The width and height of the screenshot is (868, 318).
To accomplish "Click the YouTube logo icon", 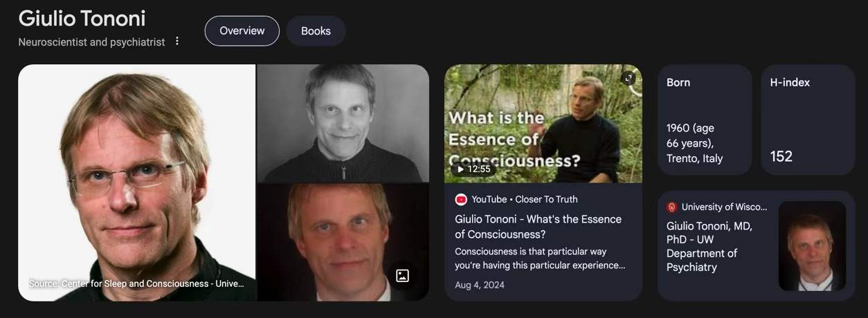I will [x=461, y=199].
